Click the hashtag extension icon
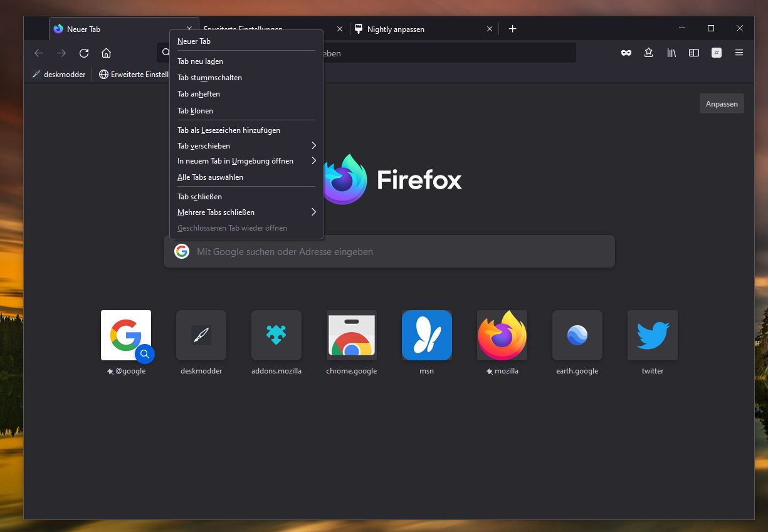 click(717, 53)
